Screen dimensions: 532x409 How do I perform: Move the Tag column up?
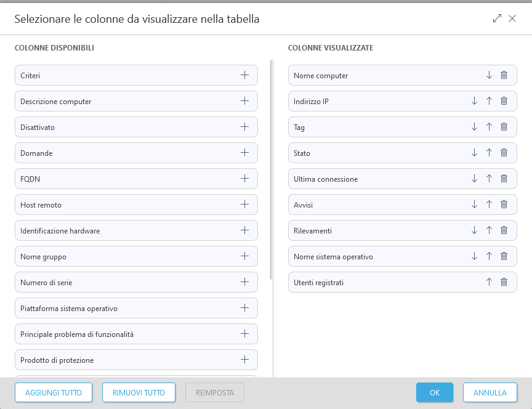489,127
